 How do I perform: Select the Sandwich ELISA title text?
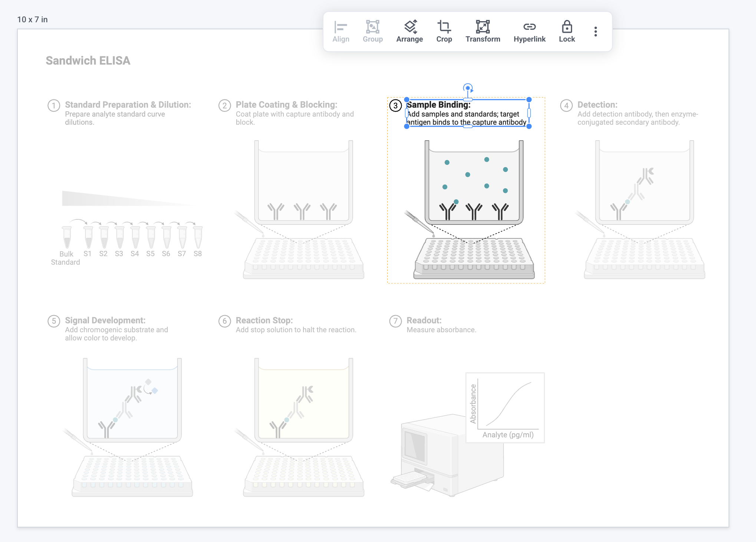88,61
